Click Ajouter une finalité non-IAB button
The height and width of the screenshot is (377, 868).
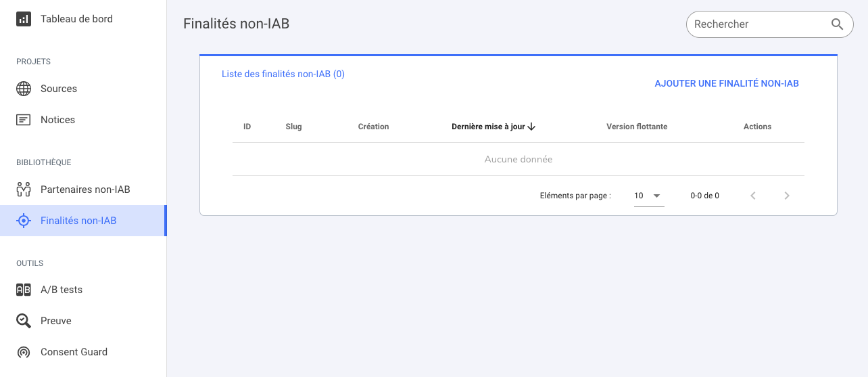tap(727, 84)
